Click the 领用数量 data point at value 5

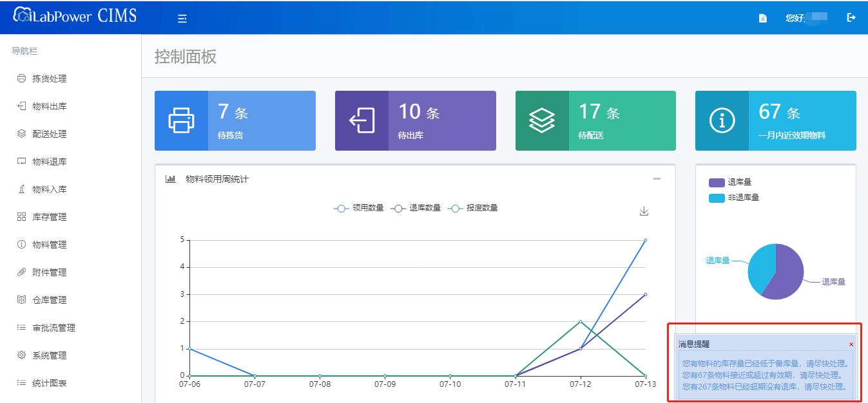coord(646,240)
